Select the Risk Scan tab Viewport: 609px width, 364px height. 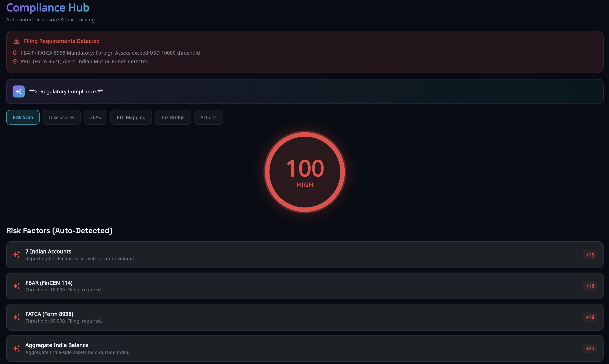point(23,117)
